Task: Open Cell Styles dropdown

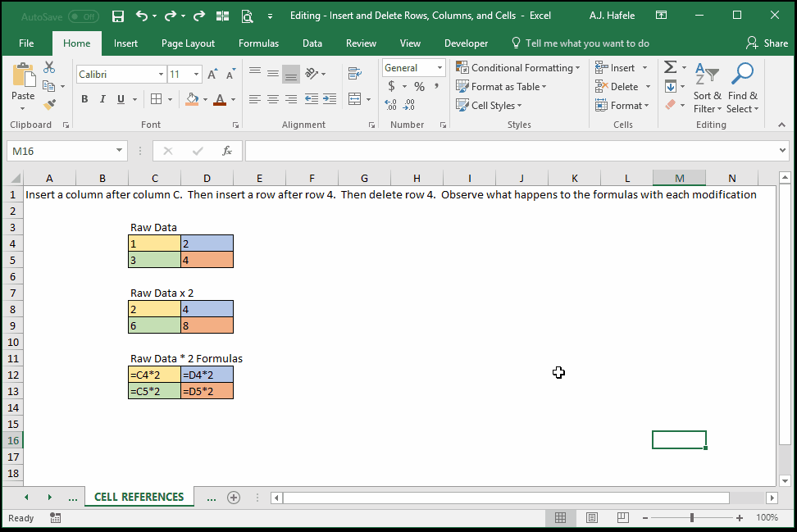Action: click(489, 105)
